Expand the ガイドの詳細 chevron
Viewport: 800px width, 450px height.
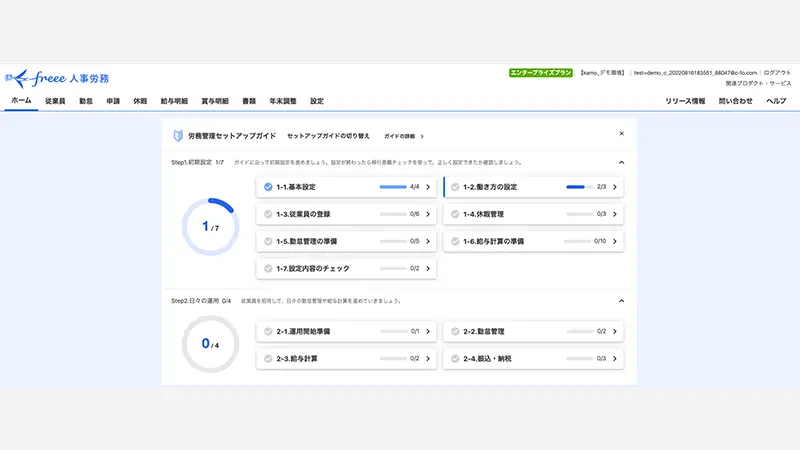point(422,136)
